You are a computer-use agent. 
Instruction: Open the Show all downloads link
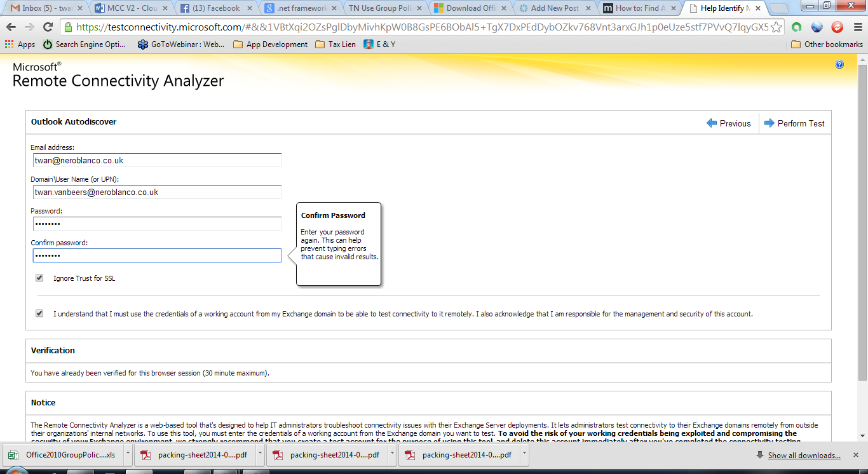coord(804,456)
